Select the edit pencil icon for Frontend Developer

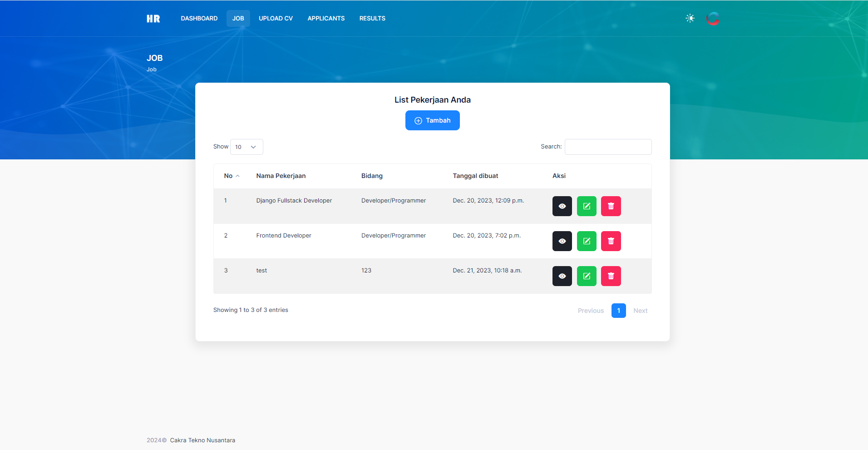point(586,241)
